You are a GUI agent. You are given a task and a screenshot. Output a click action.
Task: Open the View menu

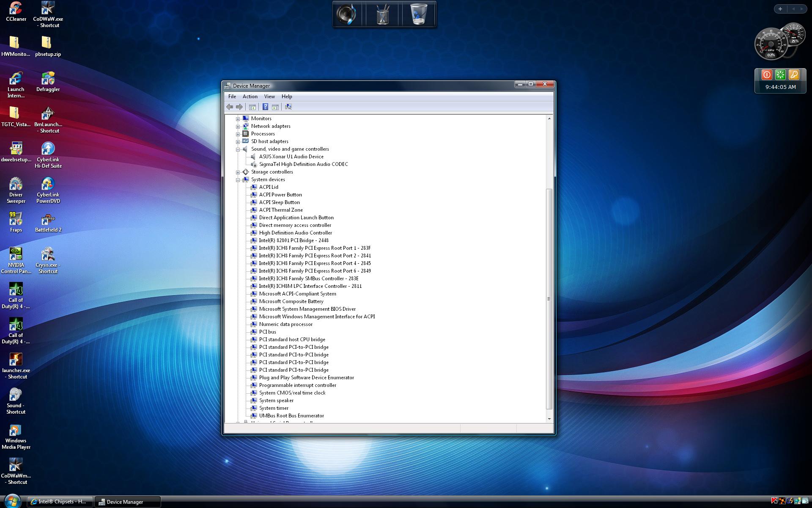coord(269,97)
